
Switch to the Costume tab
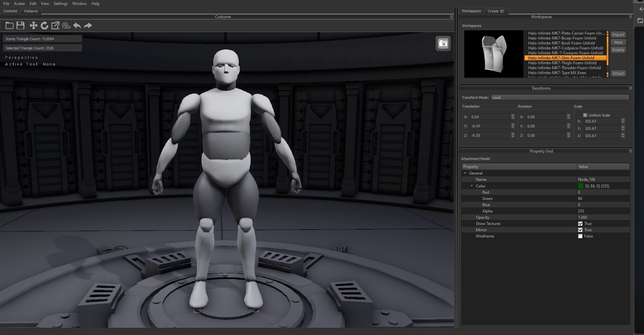(x=11, y=11)
